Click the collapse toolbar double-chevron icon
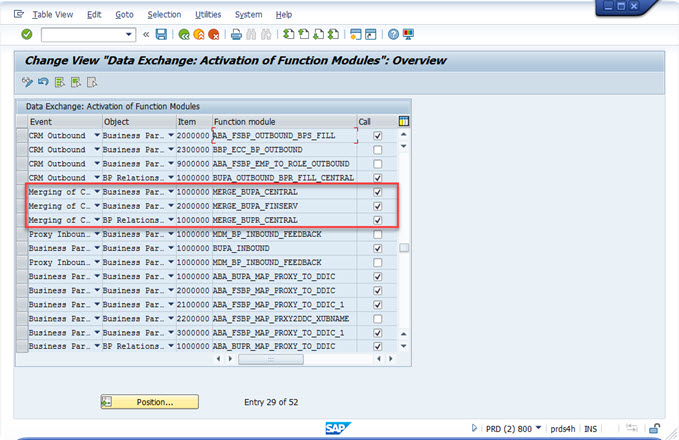The image size is (679, 440). tap(146, 34)
